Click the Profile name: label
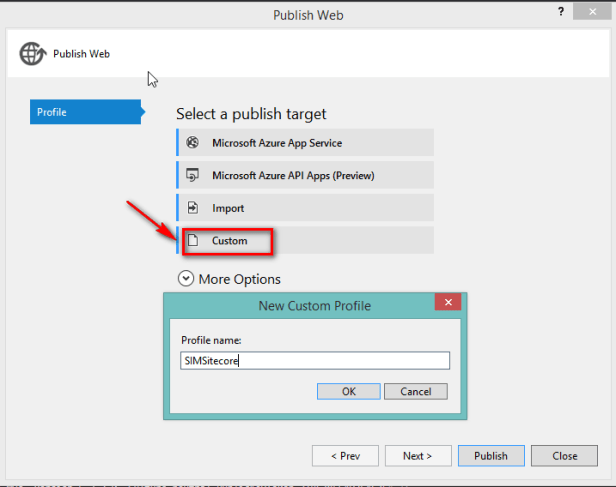Viewport: 616px width, 487px height. click(x=211, y=340)
